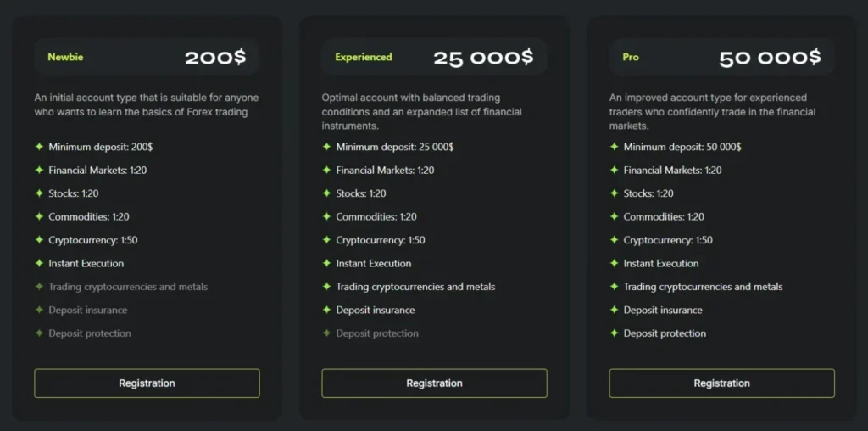Image resolution: width=868 pixels, height=431 pixels.
Task: Select the Newbie plan label
Action: (65, 58)
